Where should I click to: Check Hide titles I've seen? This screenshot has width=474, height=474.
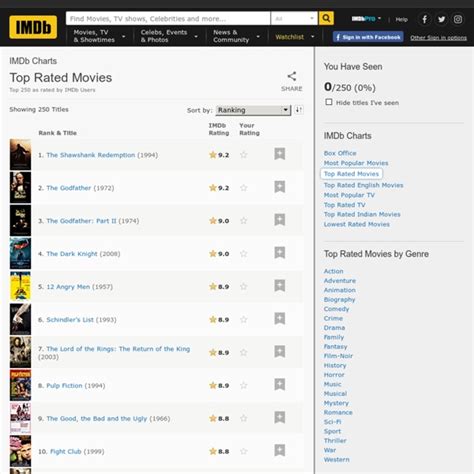(329, 102)
